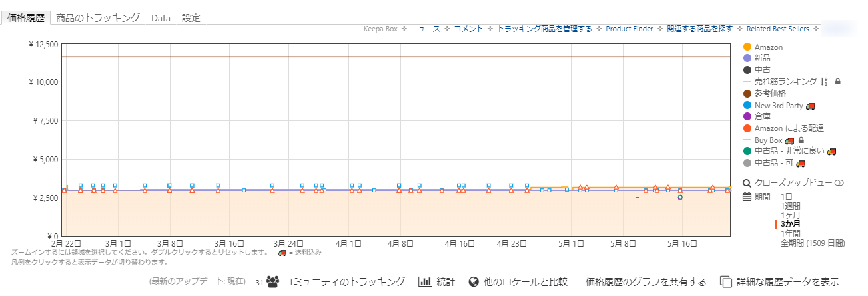Toggle Amazon price series in legend
This screenshot has width=868, height=296.
click(768, 47)
